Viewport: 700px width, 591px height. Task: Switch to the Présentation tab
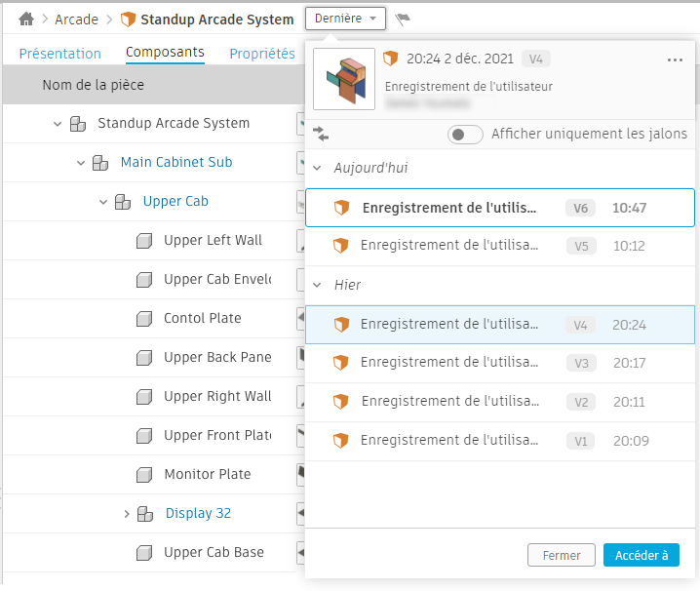click(x=60, y=54)
